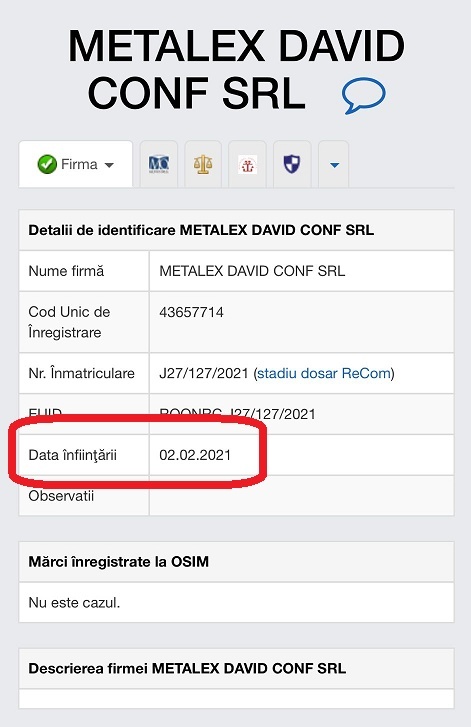Open the blue shield icon tab
The image size is (471, 727).
(292, 164)
